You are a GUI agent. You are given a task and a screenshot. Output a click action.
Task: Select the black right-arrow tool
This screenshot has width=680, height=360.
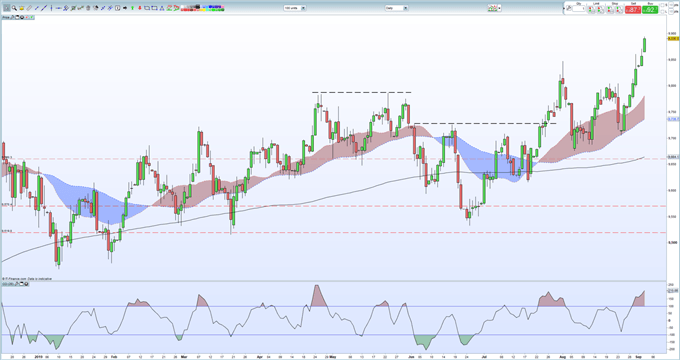(x=125, y=8)
